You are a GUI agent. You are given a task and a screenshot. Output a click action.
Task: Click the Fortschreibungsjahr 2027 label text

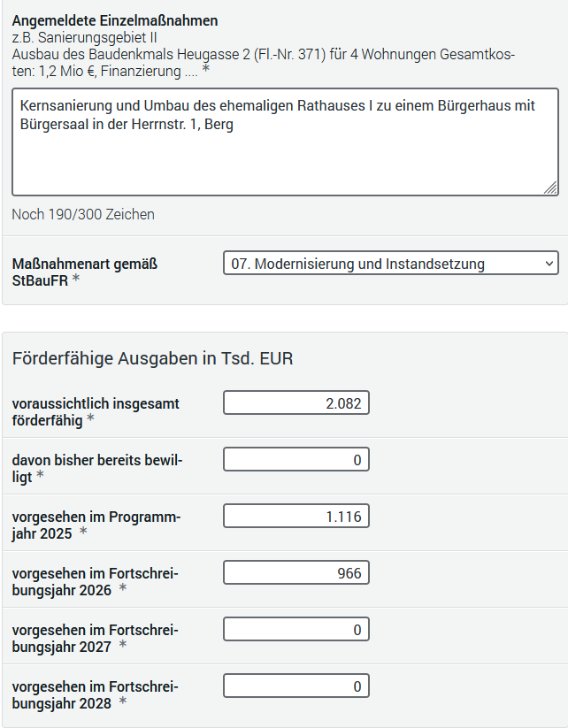tap(96, 639)
